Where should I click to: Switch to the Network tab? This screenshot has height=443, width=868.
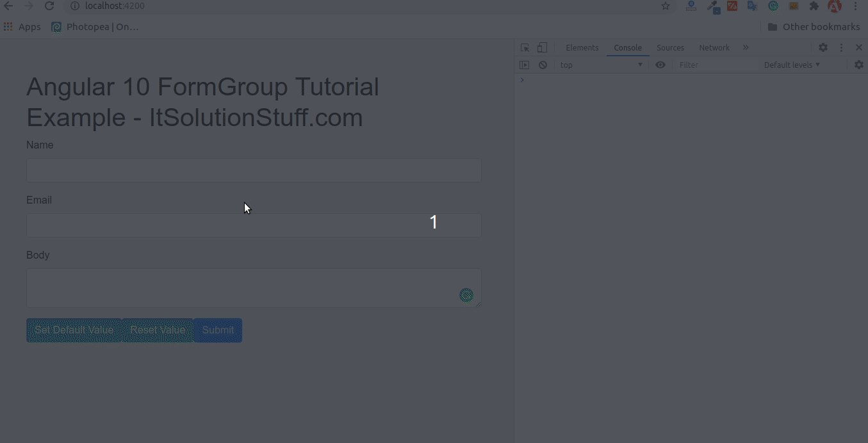point(714,48)
